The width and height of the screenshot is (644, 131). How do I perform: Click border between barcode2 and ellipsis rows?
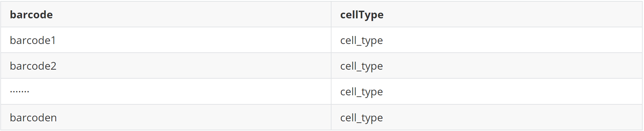click(322, 78)
